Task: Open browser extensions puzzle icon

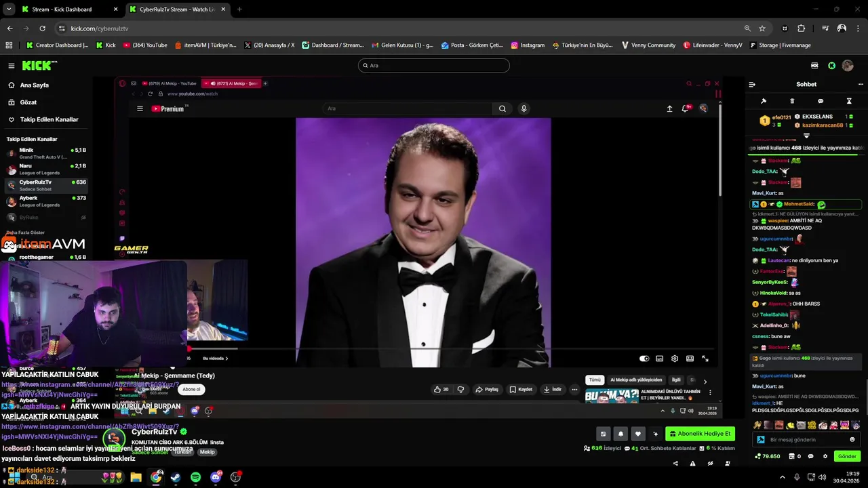Action: coord(802,28)
